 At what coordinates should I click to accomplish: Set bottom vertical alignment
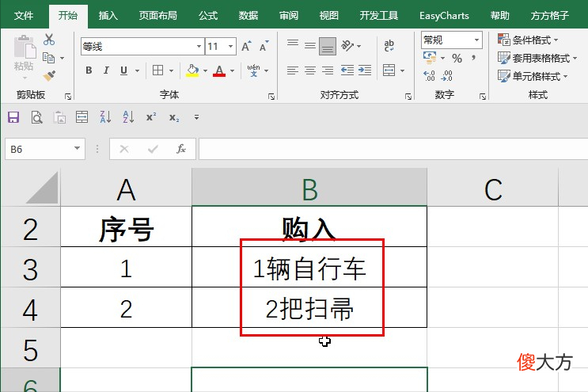328,46
